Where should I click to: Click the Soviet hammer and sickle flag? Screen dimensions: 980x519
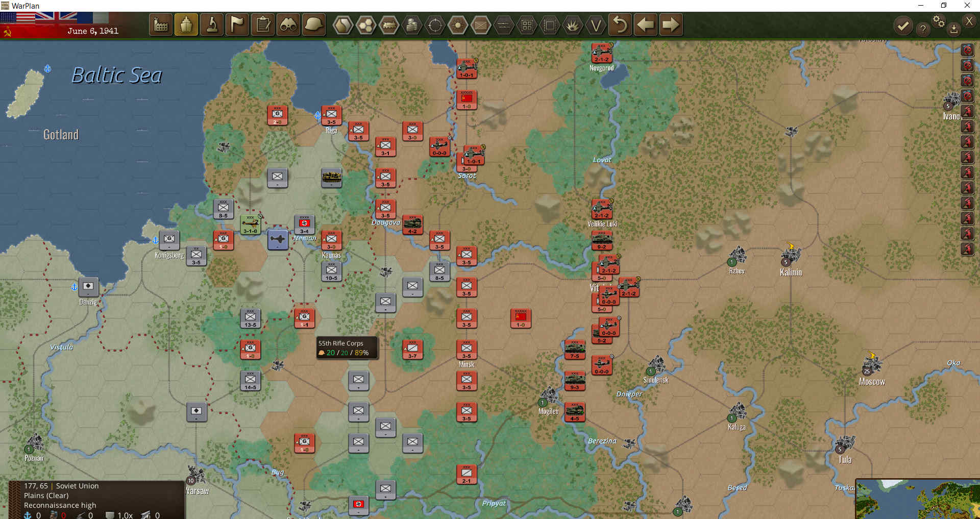(x=7, y=32)
